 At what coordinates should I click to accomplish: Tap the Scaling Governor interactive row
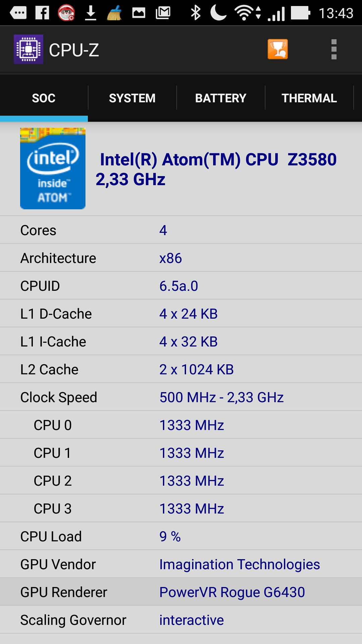click(x=181, y=620)
